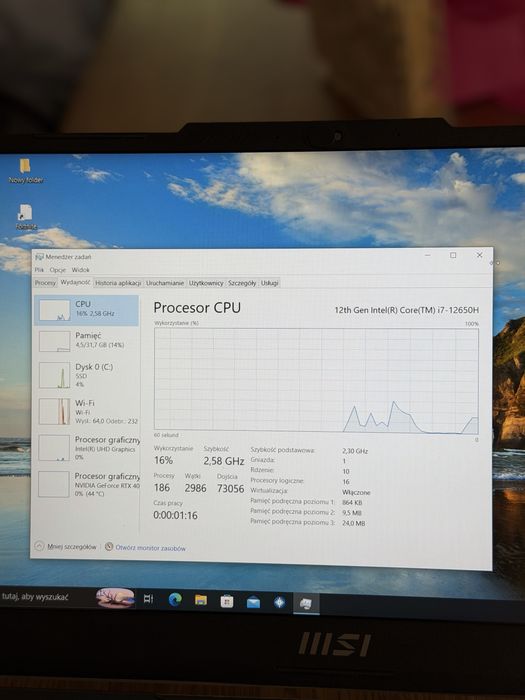Select Dysk 0 (C:) in the sidebar
The image size is (525, 700).
click(87, 375)
